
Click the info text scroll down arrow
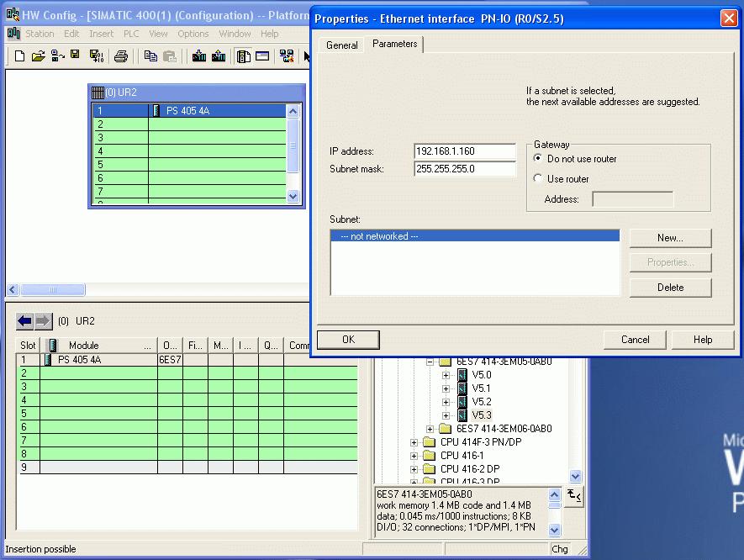pos(554,530)
